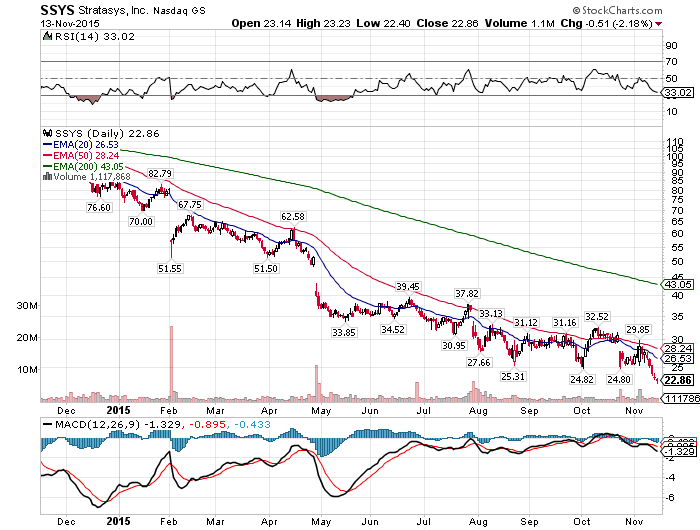Click the 33.02 RSI axis tag

[678, 93]
